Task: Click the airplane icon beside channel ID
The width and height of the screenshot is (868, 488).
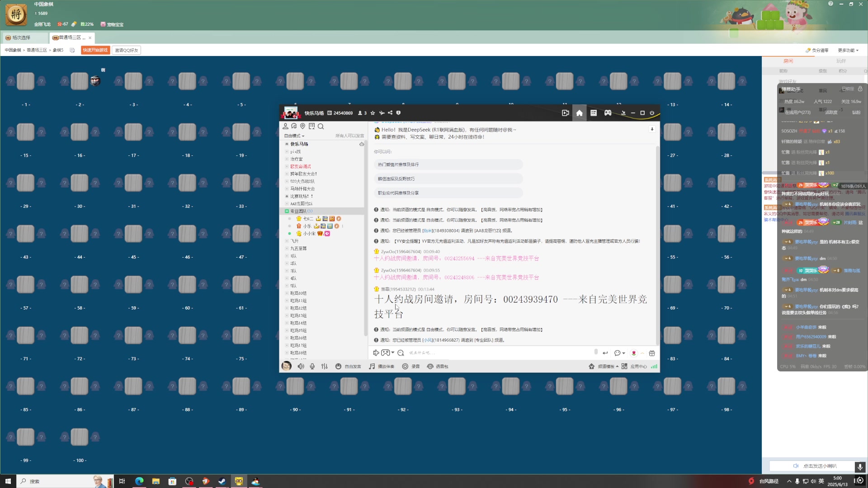Action: click(x=382, y=113)
